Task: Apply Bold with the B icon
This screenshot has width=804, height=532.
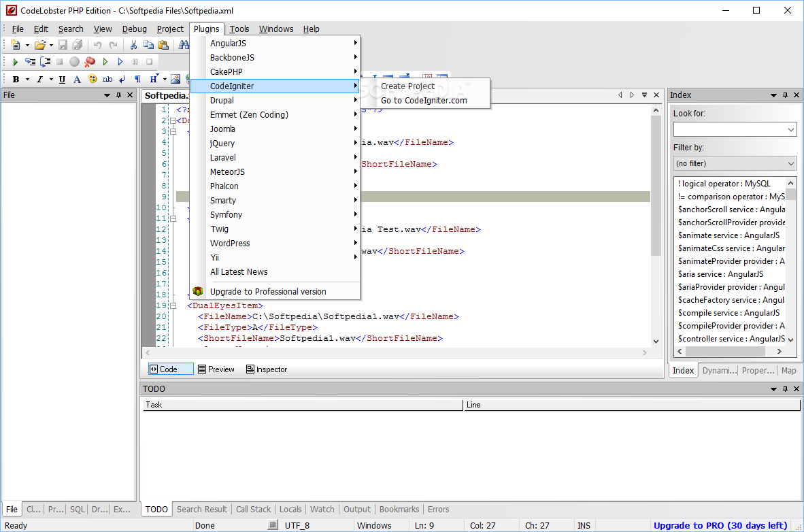Action: click(x=16, y=80)
